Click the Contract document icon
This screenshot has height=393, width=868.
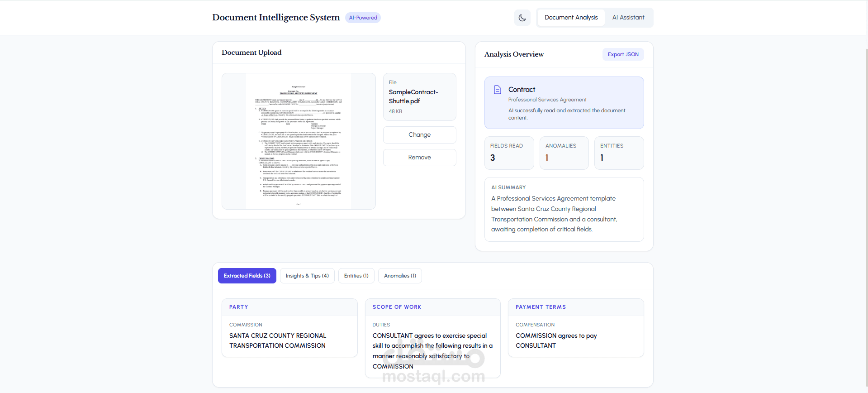click(497, 90)
